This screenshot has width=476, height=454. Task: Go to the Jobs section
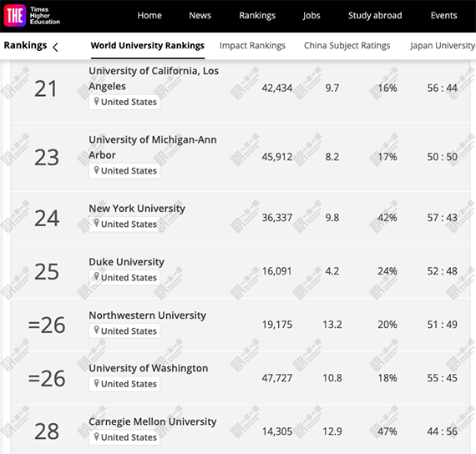click(311, 16)
